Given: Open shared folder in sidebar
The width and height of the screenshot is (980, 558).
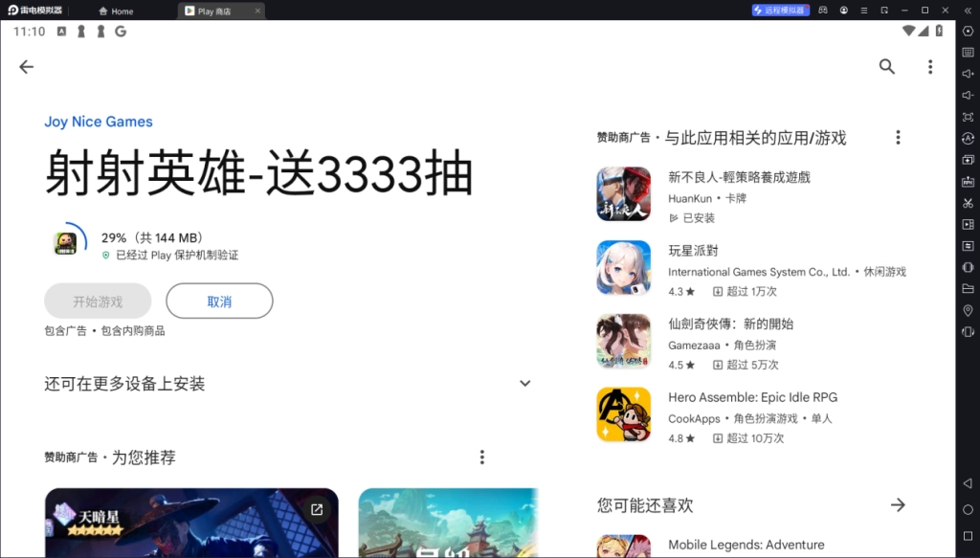Looking at the screenshot, I should tap(969, 289).
